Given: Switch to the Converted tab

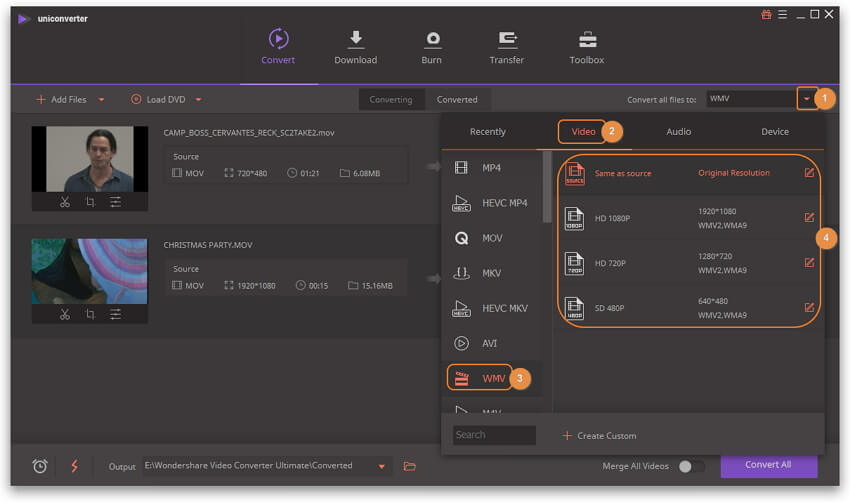Looking at the screenshot, I should (457, 100).
